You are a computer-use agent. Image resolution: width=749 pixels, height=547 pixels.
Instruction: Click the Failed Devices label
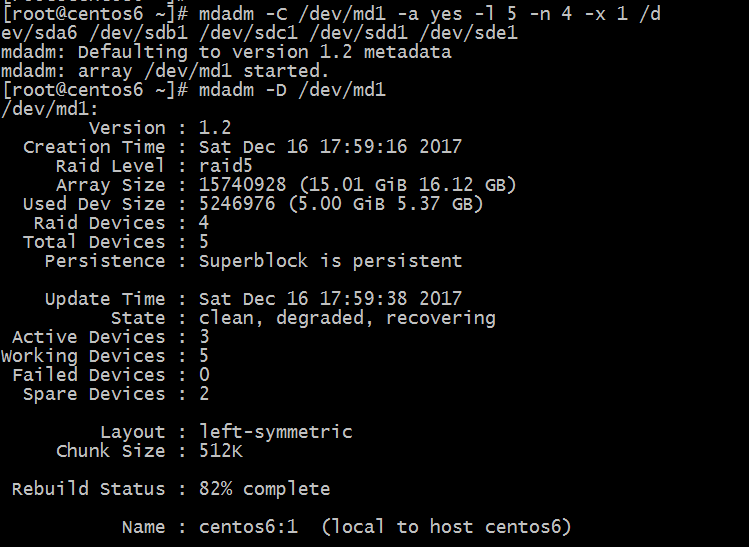[89, 375]
